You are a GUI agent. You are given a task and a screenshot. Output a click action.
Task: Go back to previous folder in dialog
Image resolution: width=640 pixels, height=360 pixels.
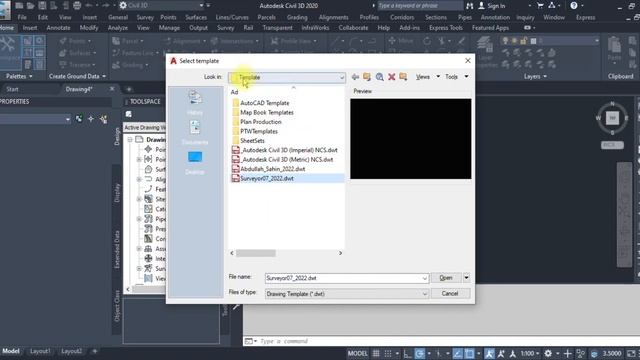pyautogui.click(x=355, y=77)
